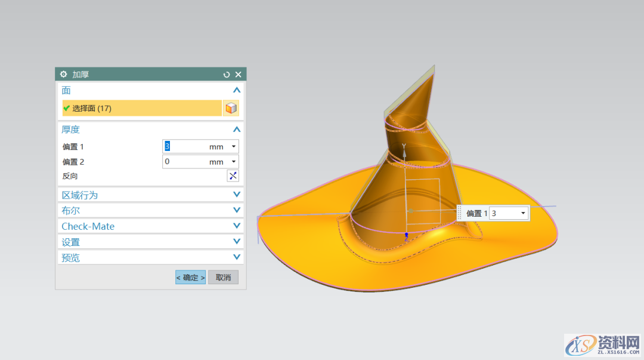The height and width of the screenshot is (360, 644).
Task: Expand the 设置 section
Action: pos(237,242)
